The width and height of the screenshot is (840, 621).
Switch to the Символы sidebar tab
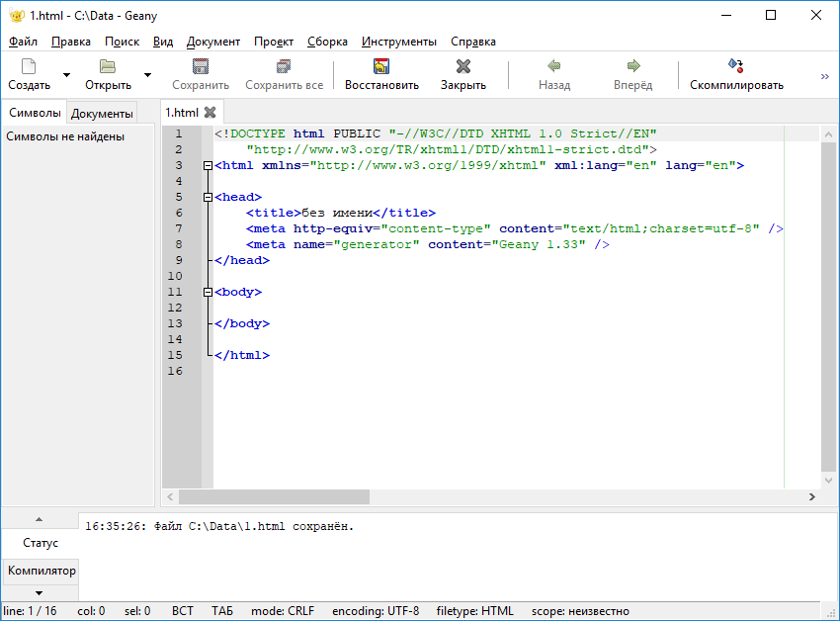click(35, 113)
